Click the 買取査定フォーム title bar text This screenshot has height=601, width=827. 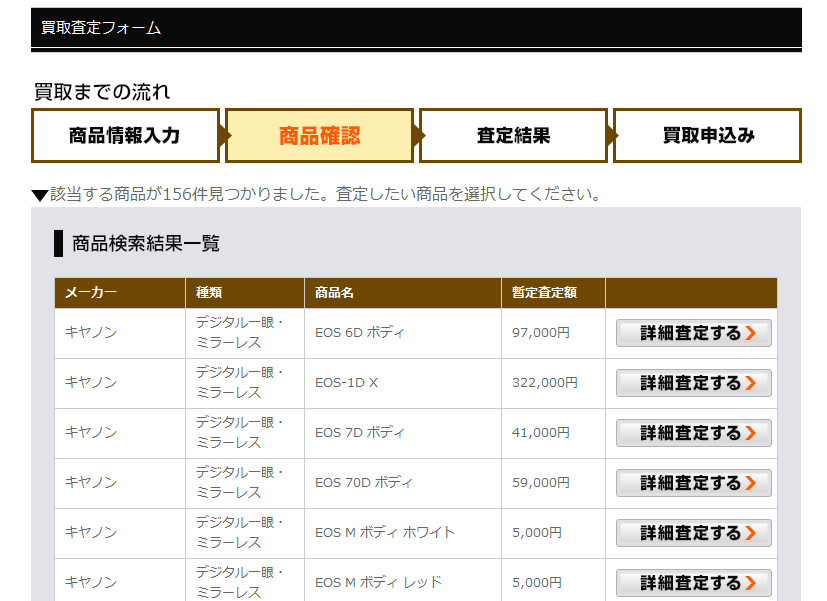coord(101,27)
